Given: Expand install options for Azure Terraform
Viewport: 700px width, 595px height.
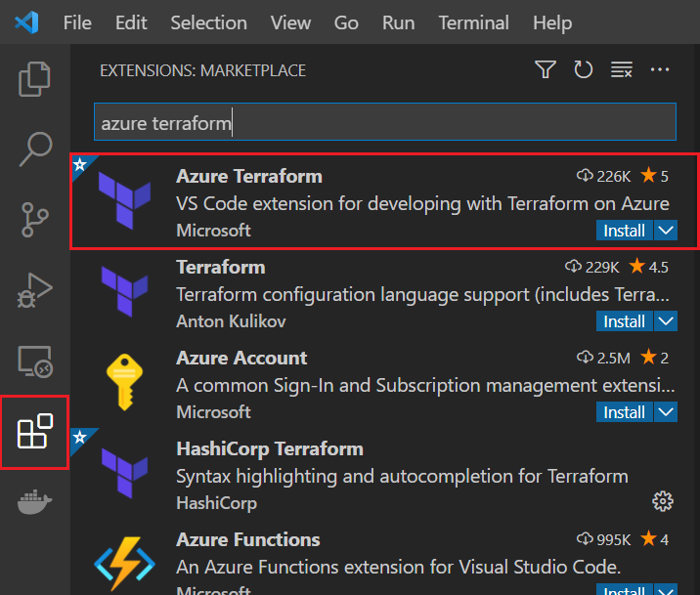Looking at the screenshot, I should pyautogui.click(x=666, y=231).
